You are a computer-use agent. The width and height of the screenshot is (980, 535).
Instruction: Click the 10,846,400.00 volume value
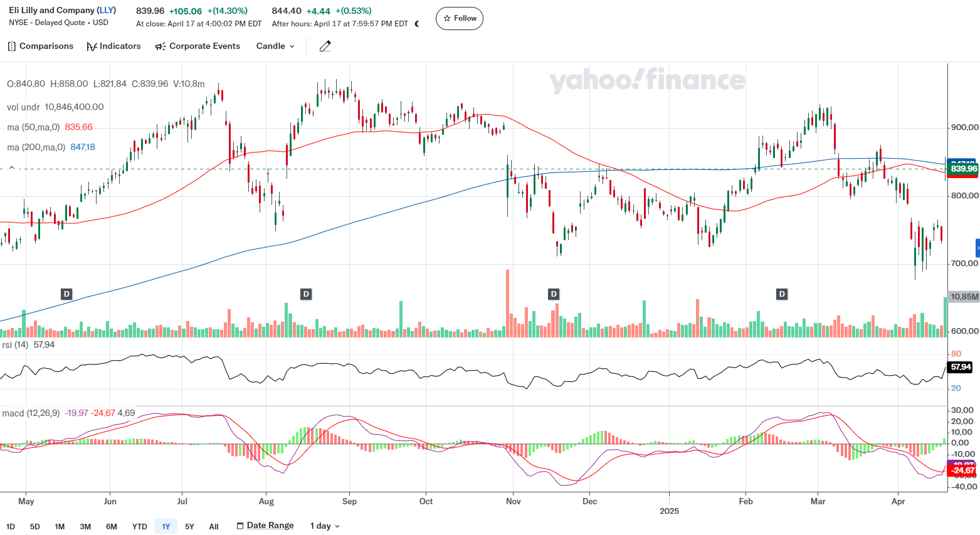click(x=74, y=107)
